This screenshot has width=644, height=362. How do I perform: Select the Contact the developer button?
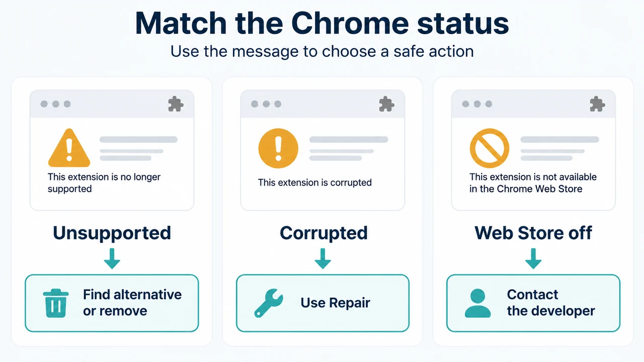click(533, 303)
